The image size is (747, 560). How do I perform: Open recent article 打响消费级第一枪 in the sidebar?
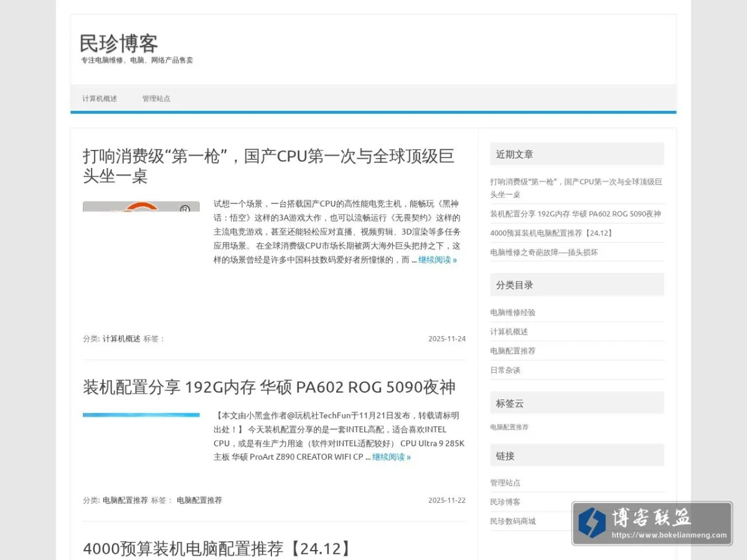576,188
